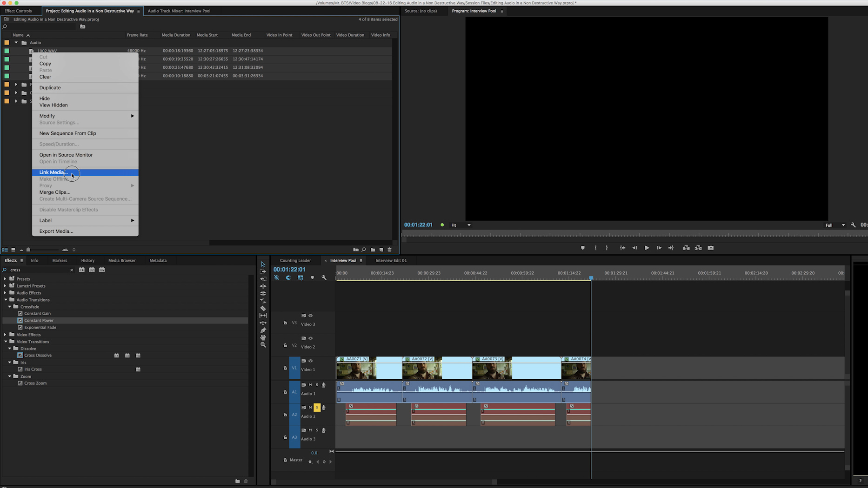Viewport: 868px width, 488px height.
Task: Open the Full playback resolution dropdown
Action: pyautogui.click(x=835, y=225)
